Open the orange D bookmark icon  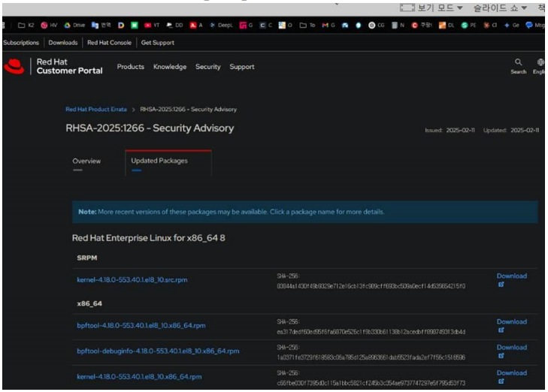121,25
